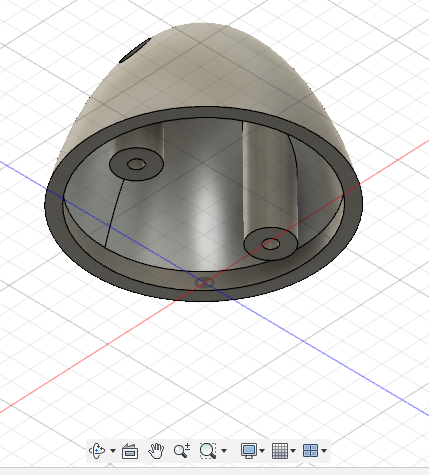Activate the Pan hand tool
The width and height of the screenshot is (429, 475).
(x=156, y=451)
